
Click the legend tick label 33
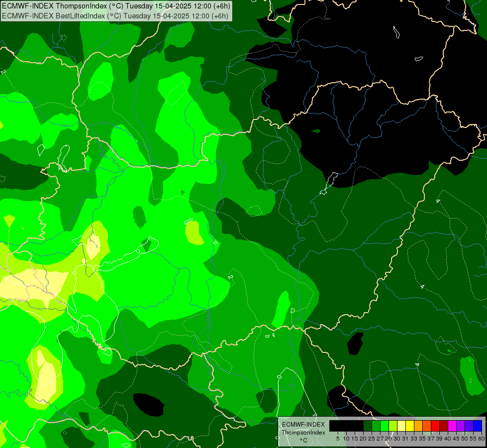click(414, 439)
